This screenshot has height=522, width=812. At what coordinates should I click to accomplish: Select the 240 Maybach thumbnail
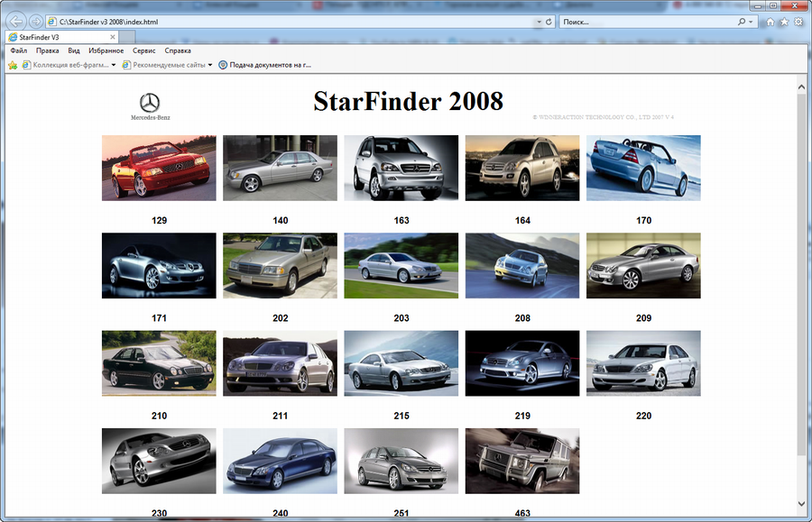(281, 461)
